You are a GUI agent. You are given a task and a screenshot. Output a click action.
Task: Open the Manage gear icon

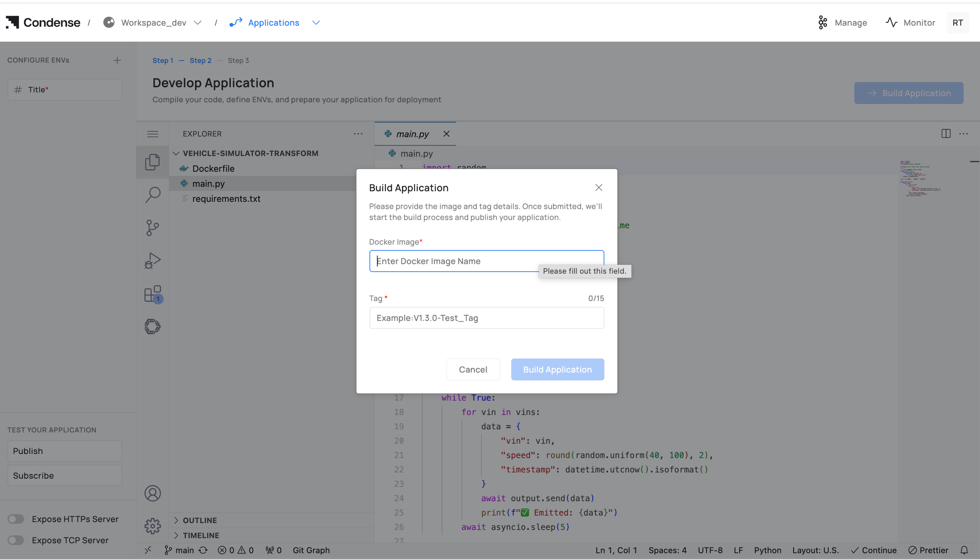[152, 526]
